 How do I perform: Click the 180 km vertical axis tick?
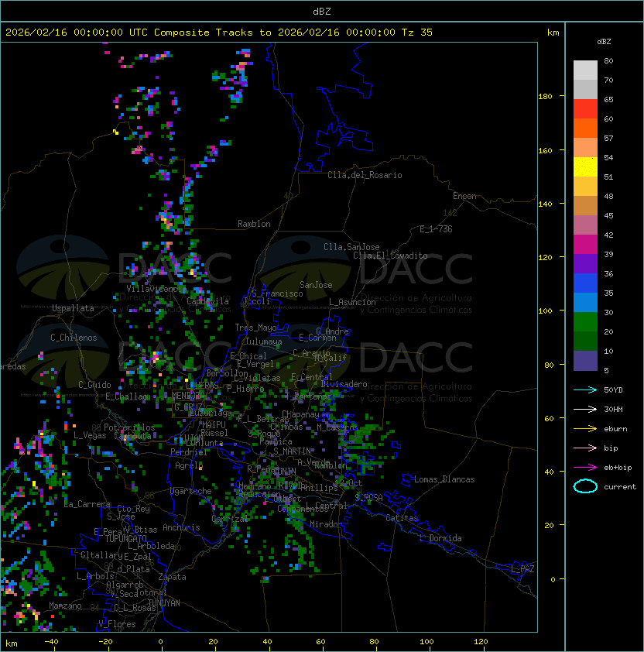coord(545,97)
